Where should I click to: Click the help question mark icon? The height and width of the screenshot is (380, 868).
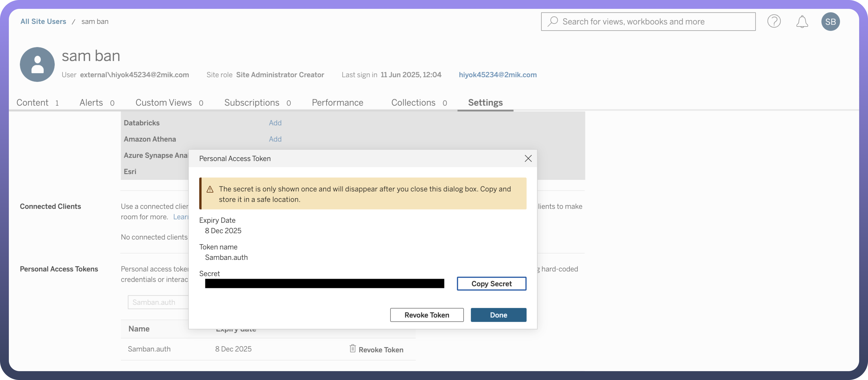coord(774,21)
